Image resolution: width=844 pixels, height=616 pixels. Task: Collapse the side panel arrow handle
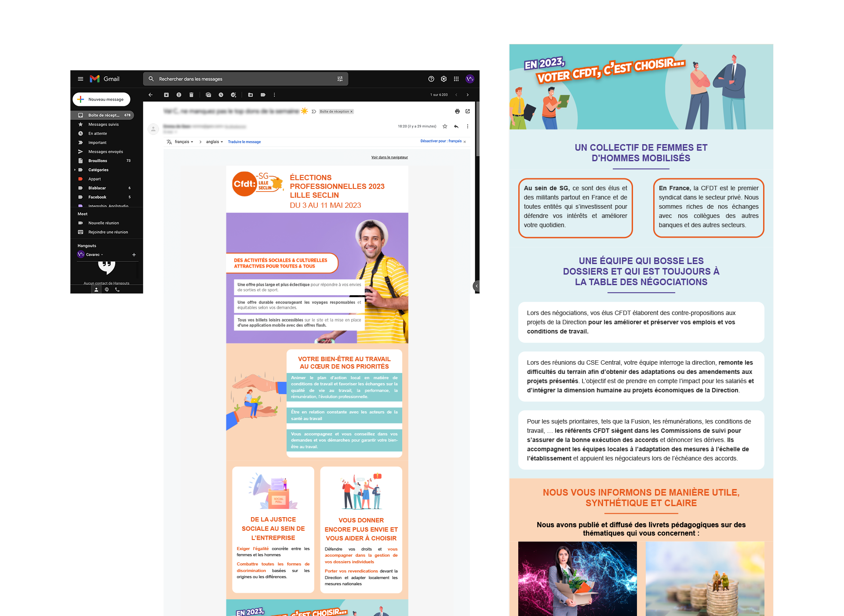(477, 286)
